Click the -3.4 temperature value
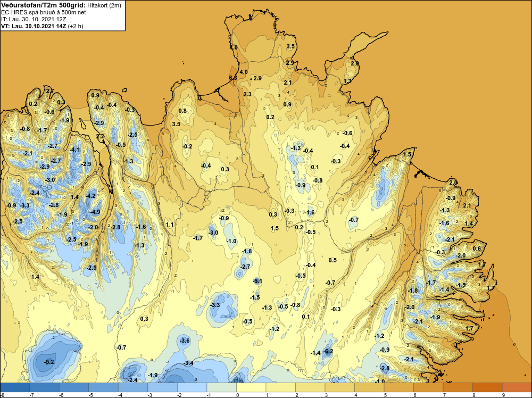 click(x=188, y=363)
